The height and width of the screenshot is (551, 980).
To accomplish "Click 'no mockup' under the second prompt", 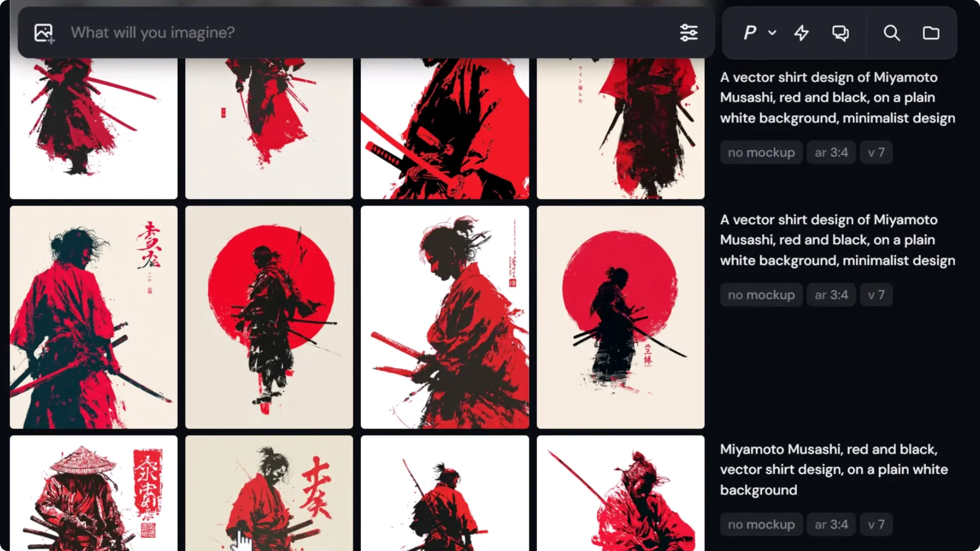I will [761, 294].
